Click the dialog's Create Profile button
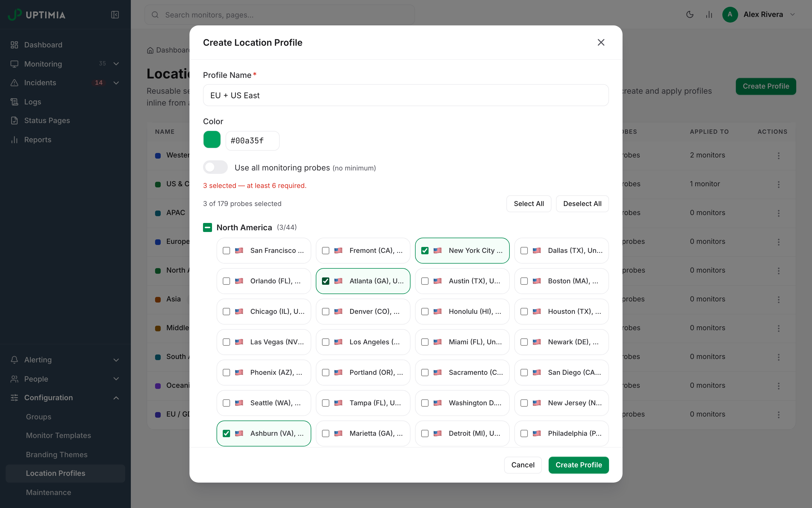Screen dimensions: 812x508 [x=579, y=465]
